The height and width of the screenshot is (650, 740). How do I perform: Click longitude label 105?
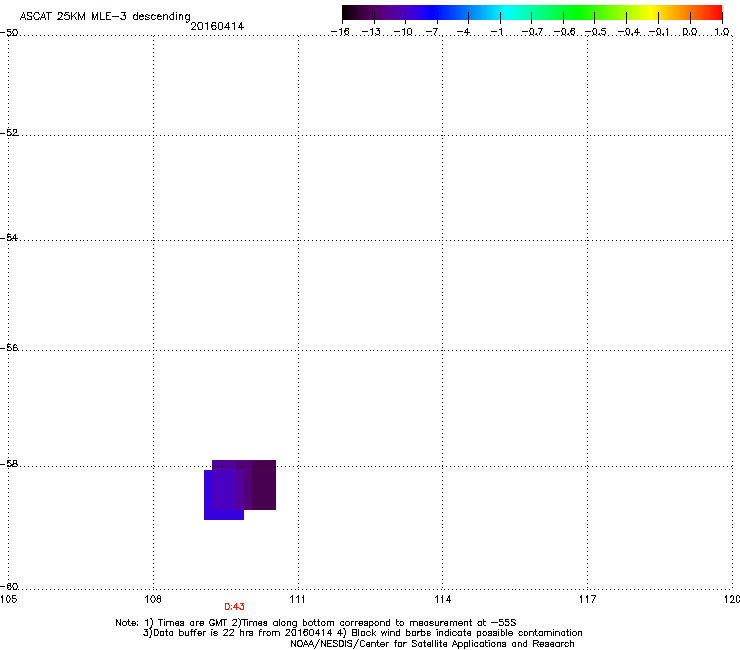(x=9, y=599)
